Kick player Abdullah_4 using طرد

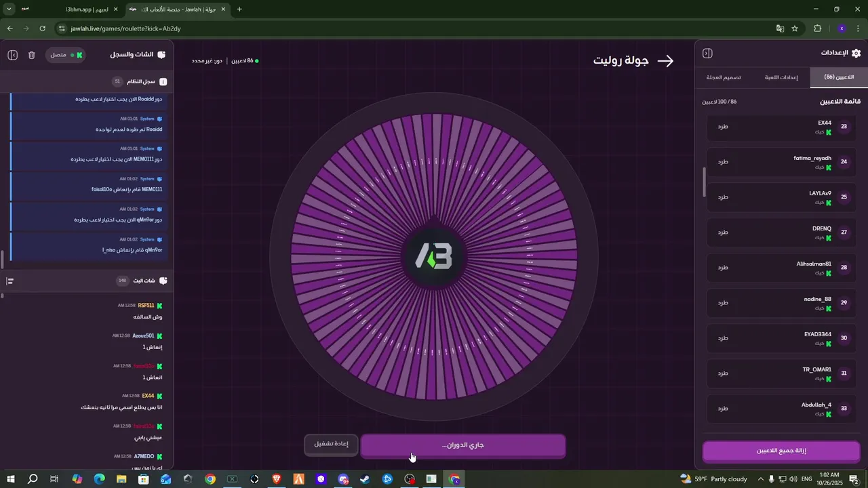click(723, 409)
